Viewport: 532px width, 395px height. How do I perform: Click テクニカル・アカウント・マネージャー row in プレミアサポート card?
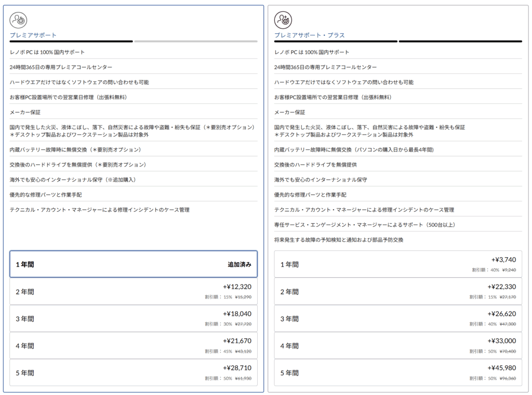tap(100, 210)
